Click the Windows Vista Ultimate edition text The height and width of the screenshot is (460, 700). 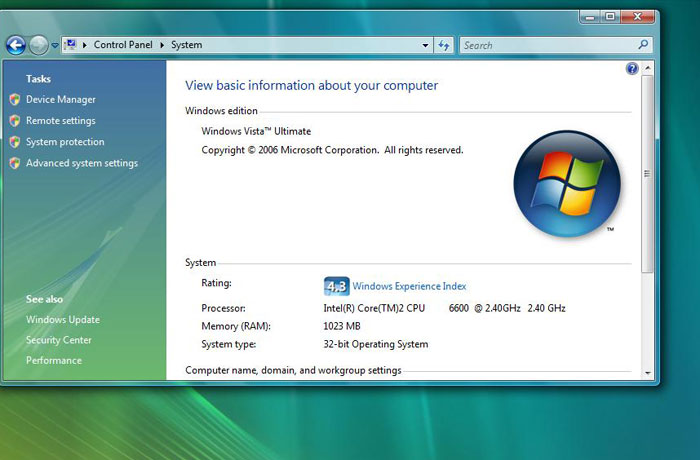tap(256, 131)
